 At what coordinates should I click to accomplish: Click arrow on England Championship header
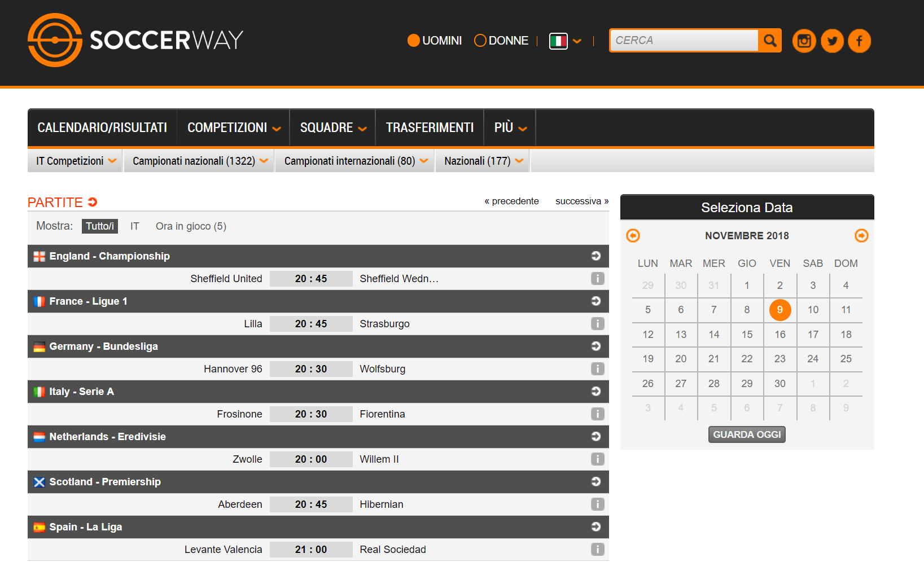click(596, 256)
